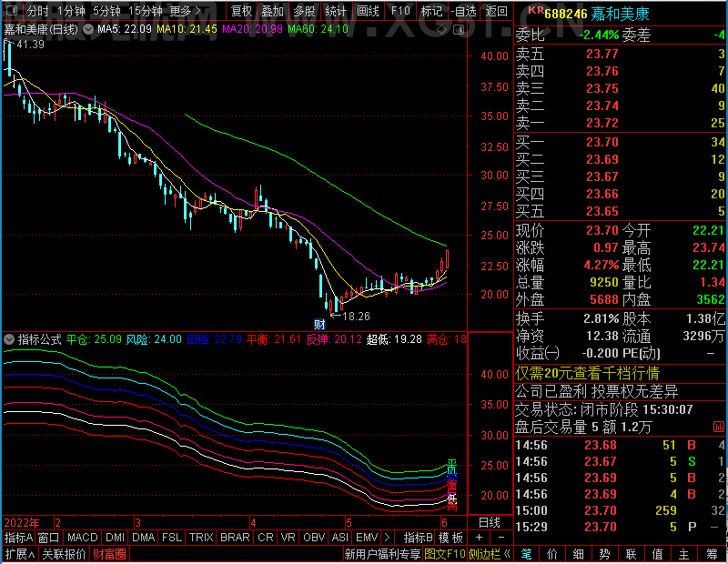Click the 卖一 price 23.72

pyautogui.click(x=602, y=123)
